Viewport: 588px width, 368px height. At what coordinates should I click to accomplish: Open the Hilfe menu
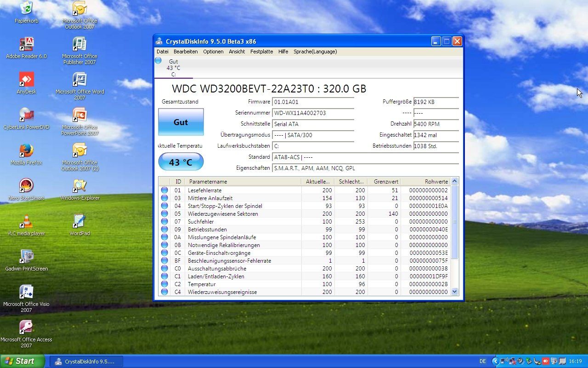[283, 52]
